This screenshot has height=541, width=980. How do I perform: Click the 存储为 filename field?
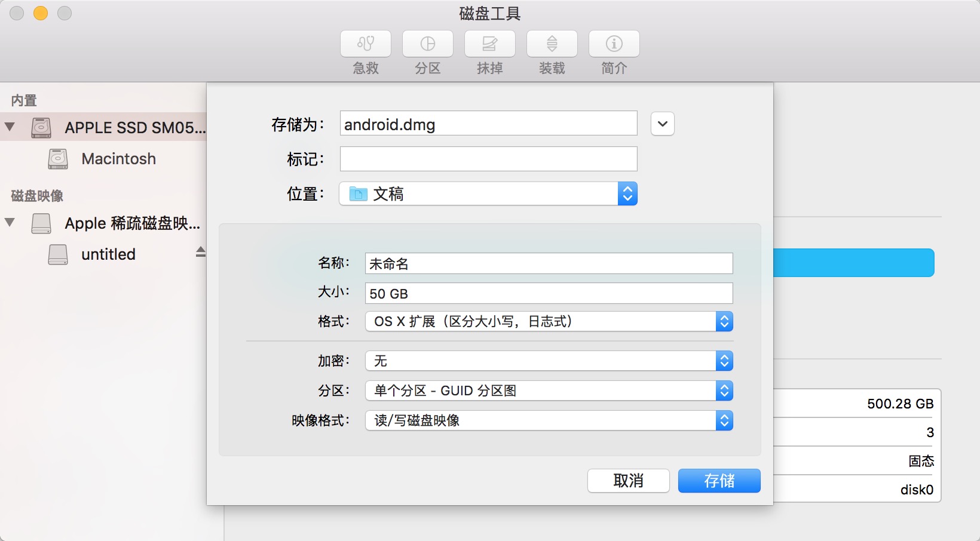(x=488, y=124)
